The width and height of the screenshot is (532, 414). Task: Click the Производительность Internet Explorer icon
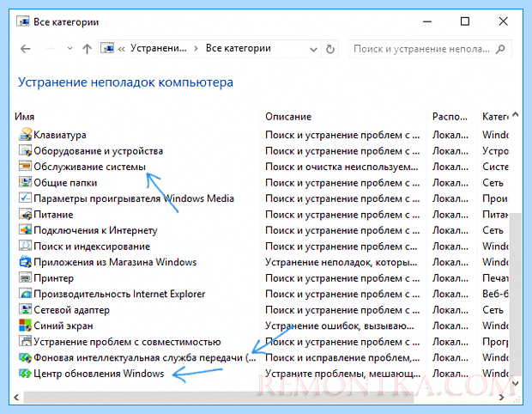pos(26,294)
